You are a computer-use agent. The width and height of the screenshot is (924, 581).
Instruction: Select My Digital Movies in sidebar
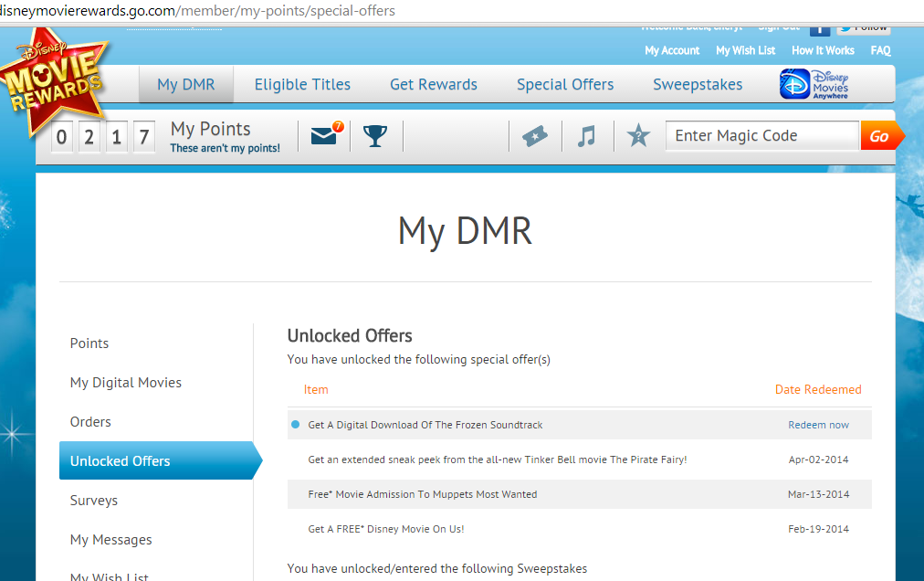pyautogui.click(x=126, y=383)
